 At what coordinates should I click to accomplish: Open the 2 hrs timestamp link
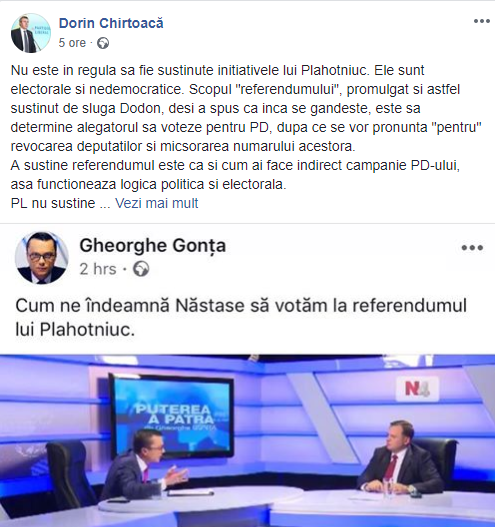pyautogui.click(x=98, y=269)
